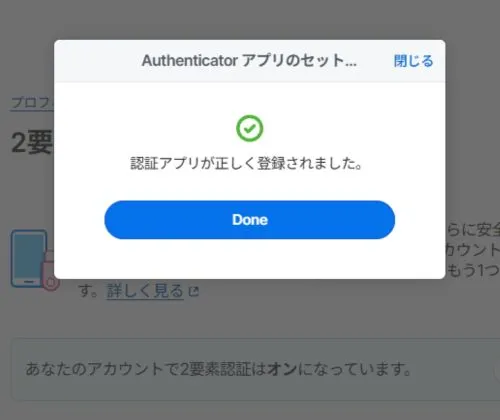Image resolution: width=500 pixels, height=420 pixels.
Task: Close the dialog via 閉じる link
Action: coord(413,61)
